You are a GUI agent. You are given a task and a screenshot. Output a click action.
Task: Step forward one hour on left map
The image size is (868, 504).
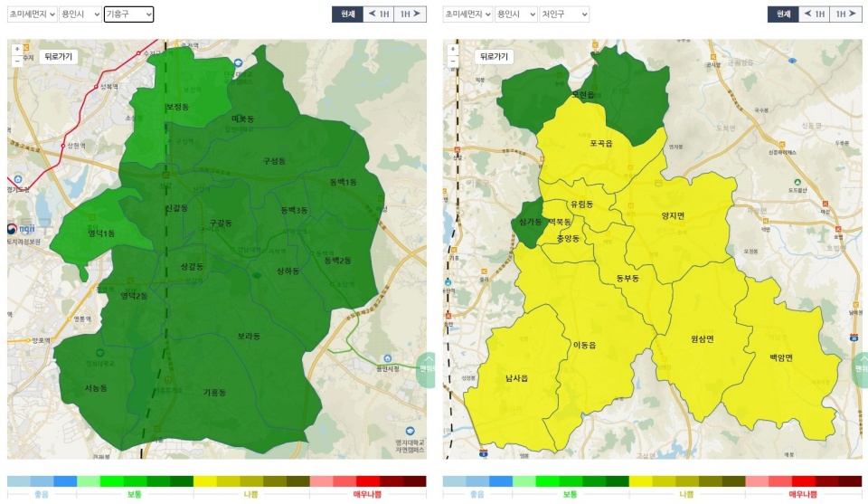410,14
